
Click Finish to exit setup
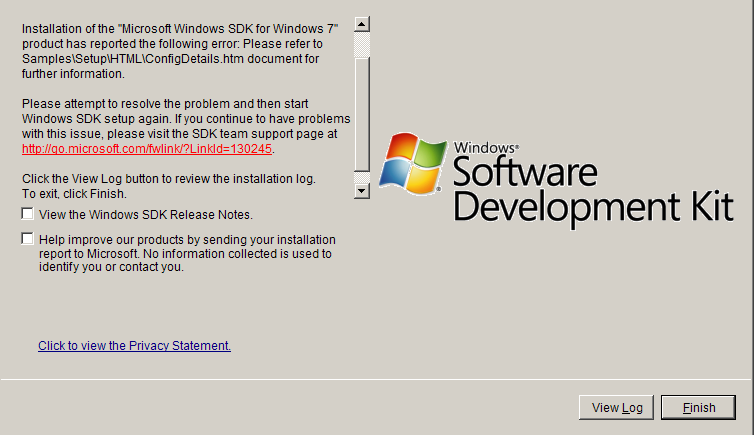tap(698, 408)
